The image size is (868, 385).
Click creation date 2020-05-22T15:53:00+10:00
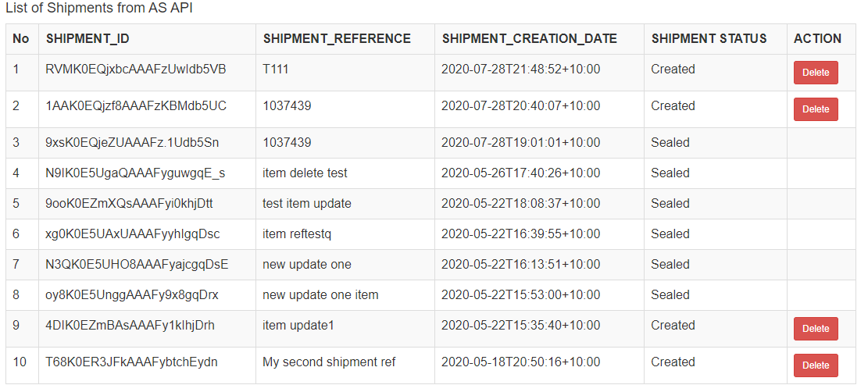click(x=520, y=295)
